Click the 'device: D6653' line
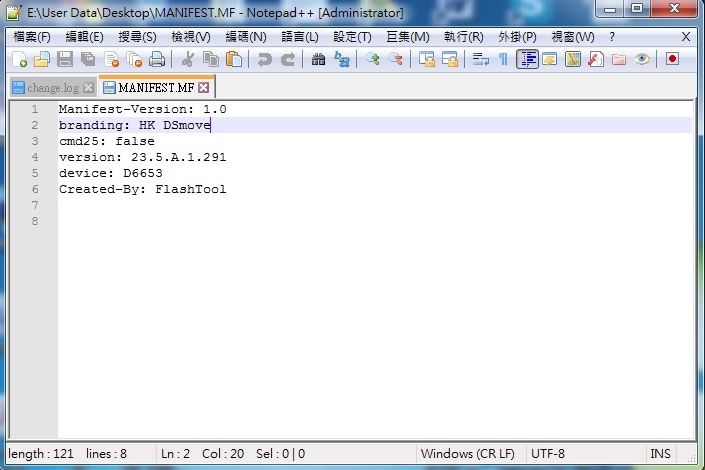 pos(111,173)
